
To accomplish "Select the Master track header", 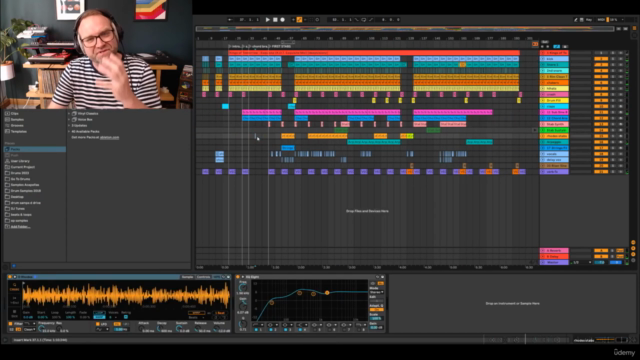I will point(554,262).
